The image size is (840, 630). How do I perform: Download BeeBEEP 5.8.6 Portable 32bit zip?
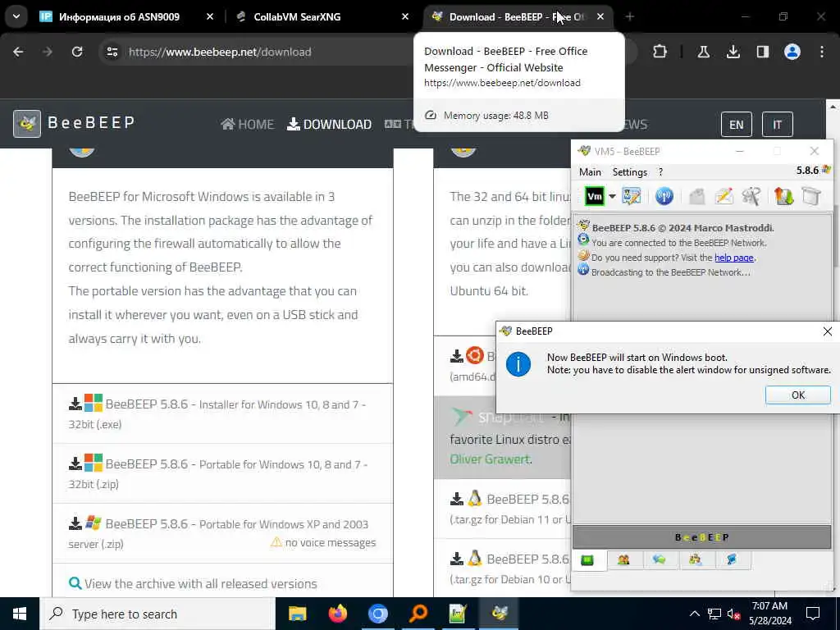(x=222, y=473)
